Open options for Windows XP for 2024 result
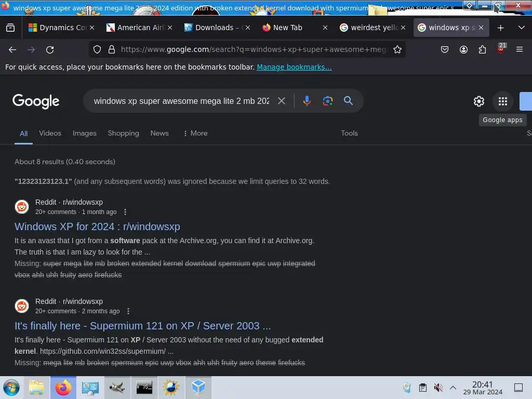532x399 pixels. (125, 212)
